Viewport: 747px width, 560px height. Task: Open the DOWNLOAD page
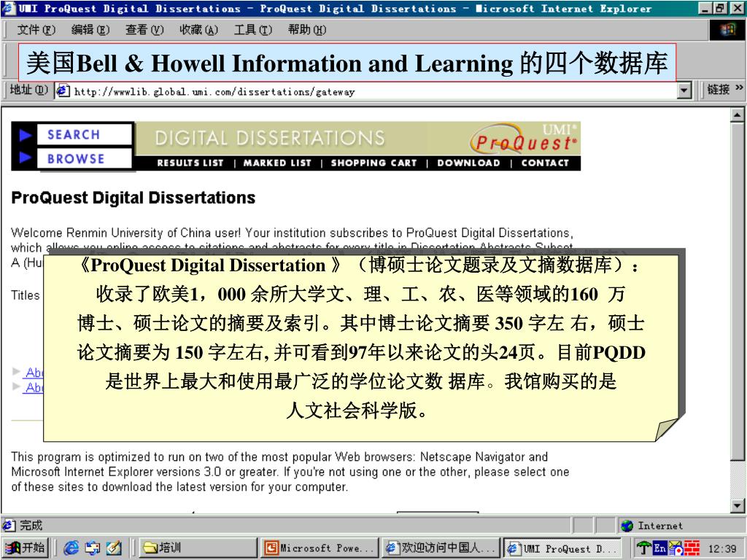469,163
